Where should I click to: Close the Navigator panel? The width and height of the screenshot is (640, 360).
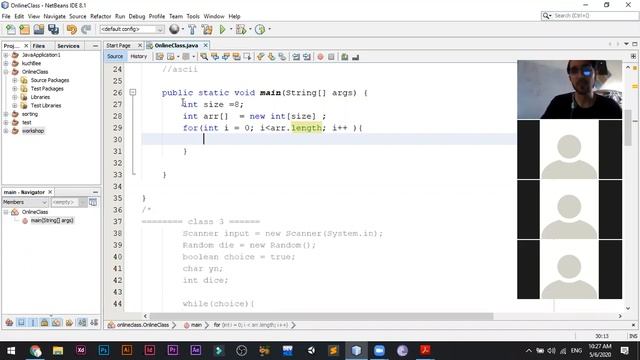coord(50,192)
